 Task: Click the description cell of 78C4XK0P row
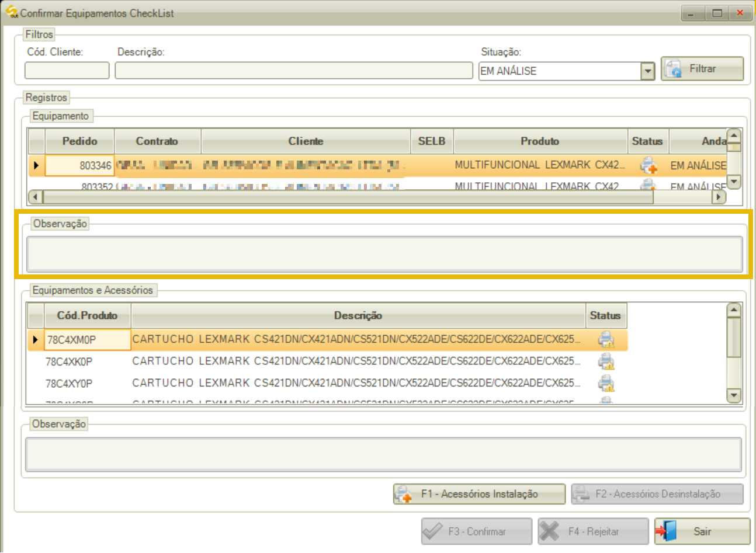(x=358, y=361)
